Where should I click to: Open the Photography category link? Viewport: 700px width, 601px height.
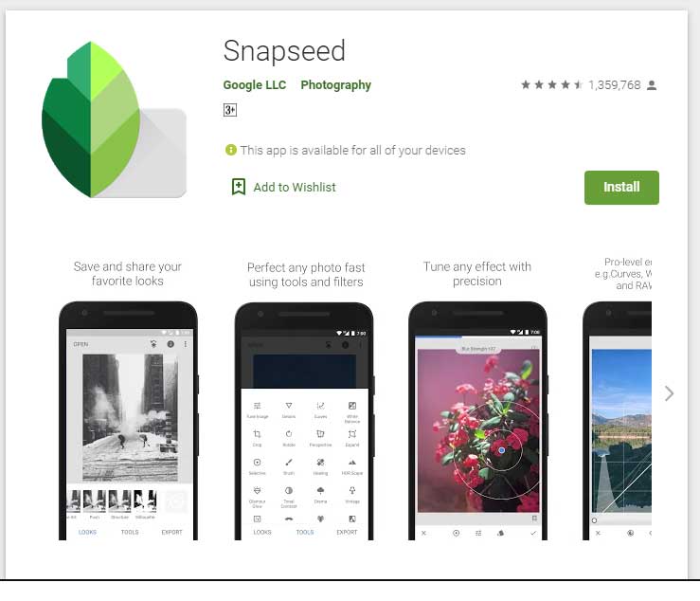335,85
